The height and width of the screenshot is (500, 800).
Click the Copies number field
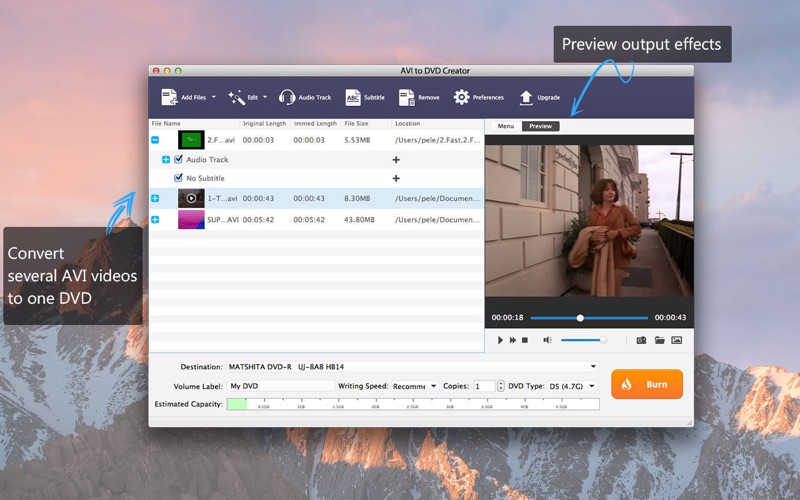click(484, 386)
